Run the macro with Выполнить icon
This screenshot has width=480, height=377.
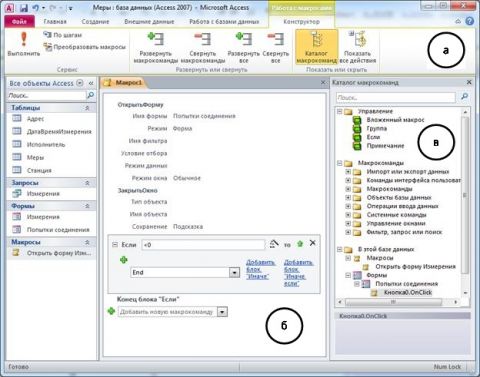coord(24,44)
